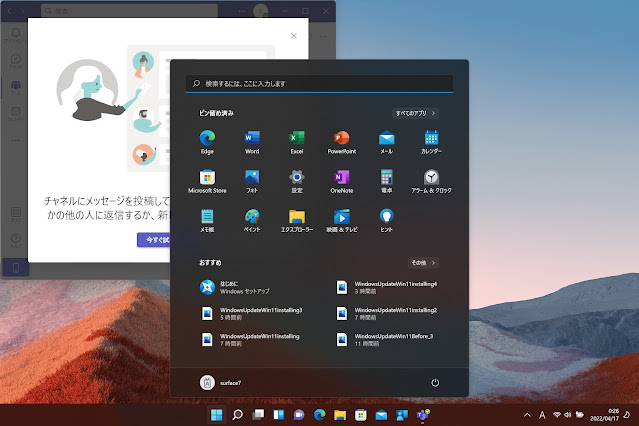Open Apps in Teams sidebar

tap(15, 214)
